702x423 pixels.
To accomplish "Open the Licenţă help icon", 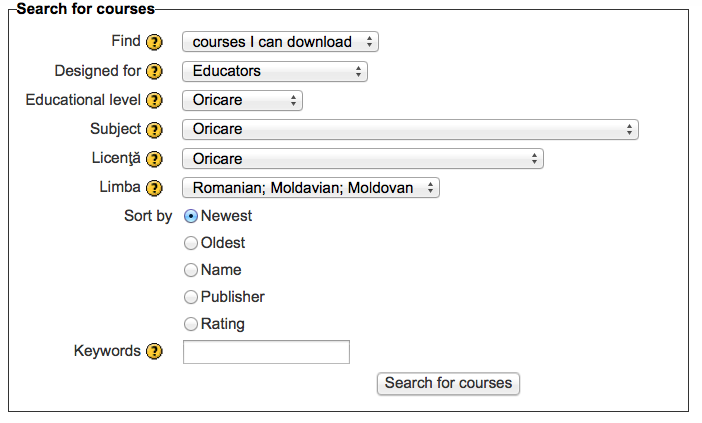I will click(x=154, y=159).
